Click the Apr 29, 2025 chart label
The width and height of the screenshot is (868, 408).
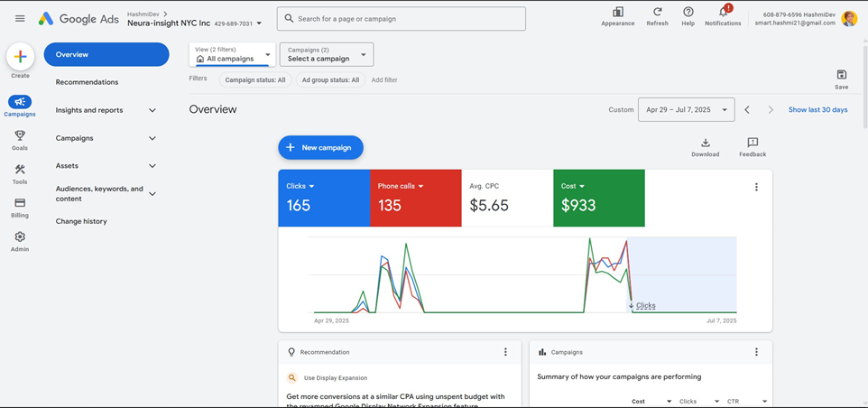[x=331, y=320]
